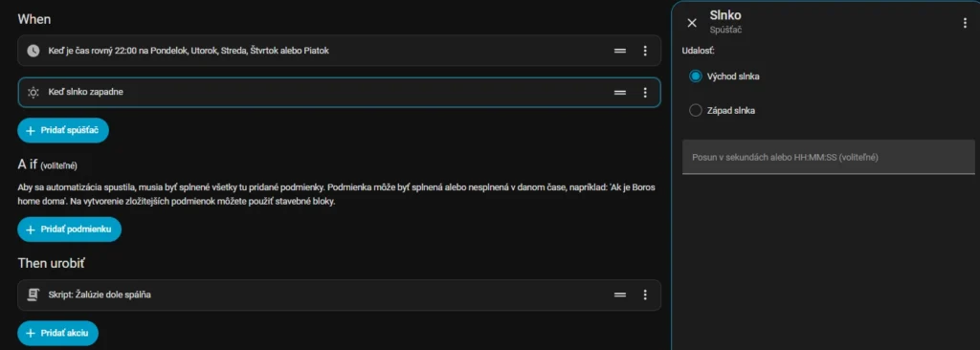
Task: Click the 'Slnko' panel title
Action: point(725,16)
